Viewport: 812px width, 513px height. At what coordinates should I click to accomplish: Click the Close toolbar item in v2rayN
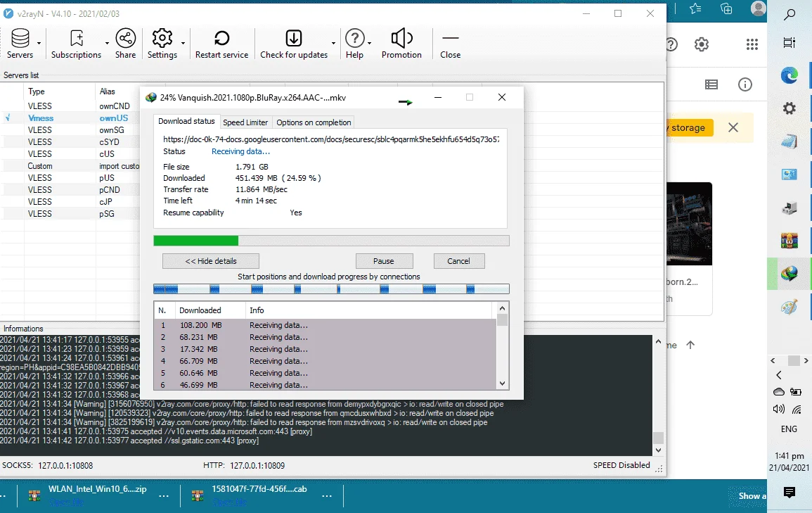450,44
